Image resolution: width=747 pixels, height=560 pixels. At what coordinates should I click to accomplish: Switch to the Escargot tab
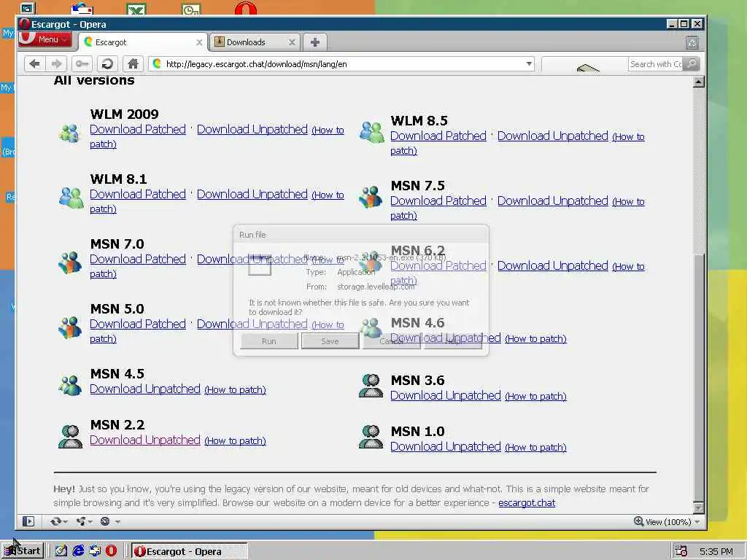click(x=143, y=42)
